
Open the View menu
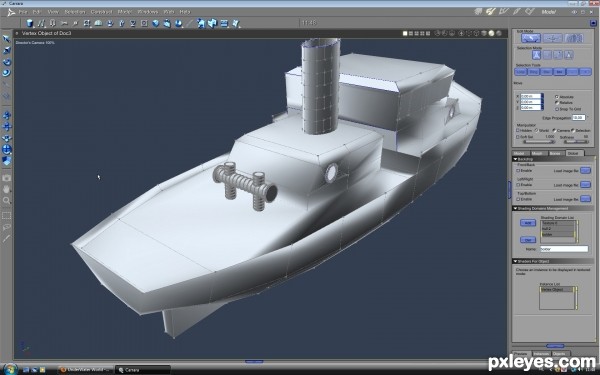[x=53, y=12]
